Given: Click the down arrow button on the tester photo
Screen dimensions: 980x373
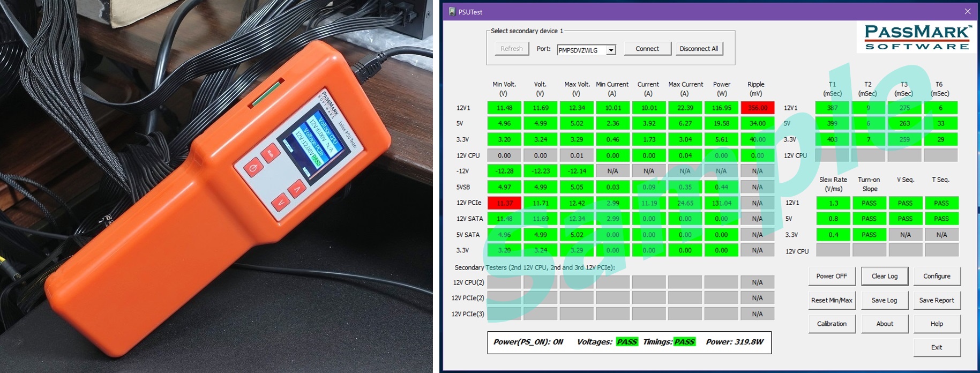Looking at the screenshot, I should click(280, 203).
